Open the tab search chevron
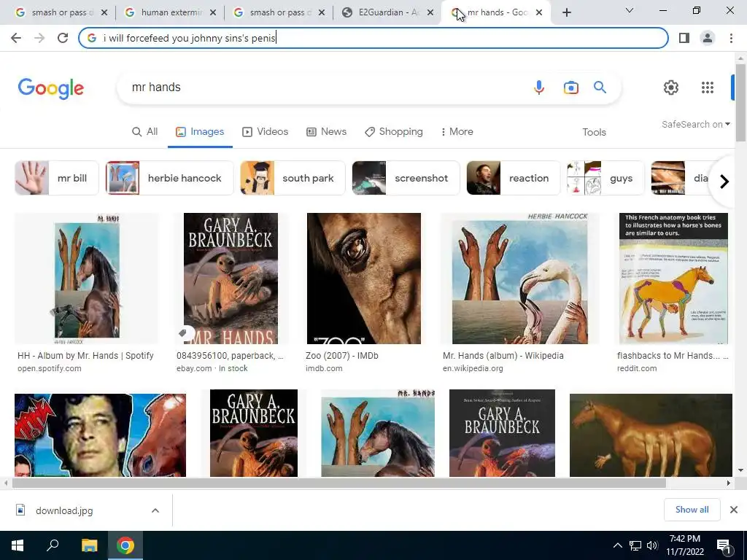 click(630, 10)
